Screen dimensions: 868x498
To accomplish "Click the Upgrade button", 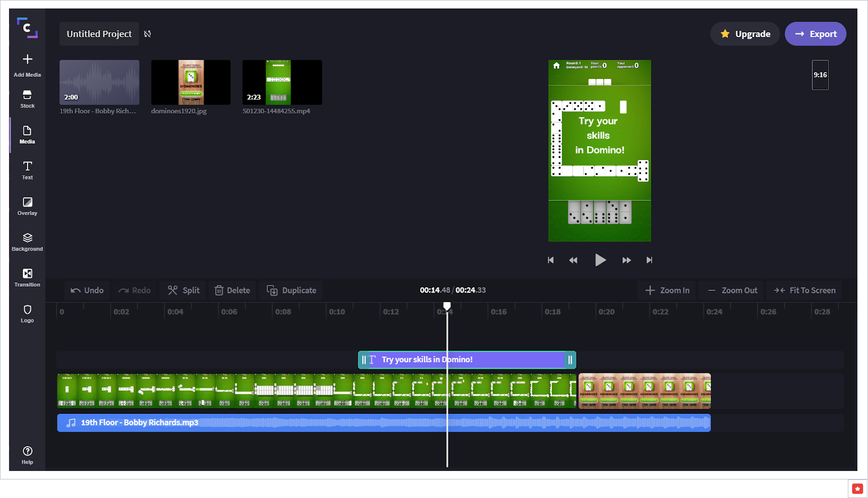I will [745, 34].
